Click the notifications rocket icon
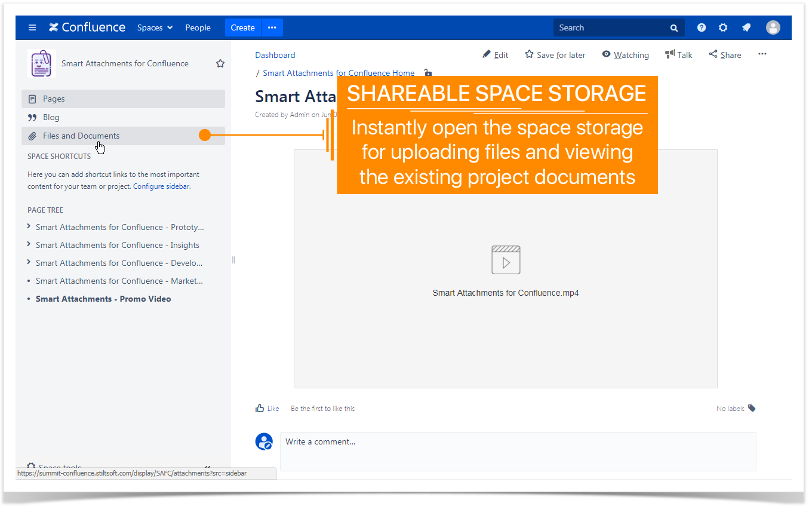The height and width of the screenshot is (509, 812). 746,27
